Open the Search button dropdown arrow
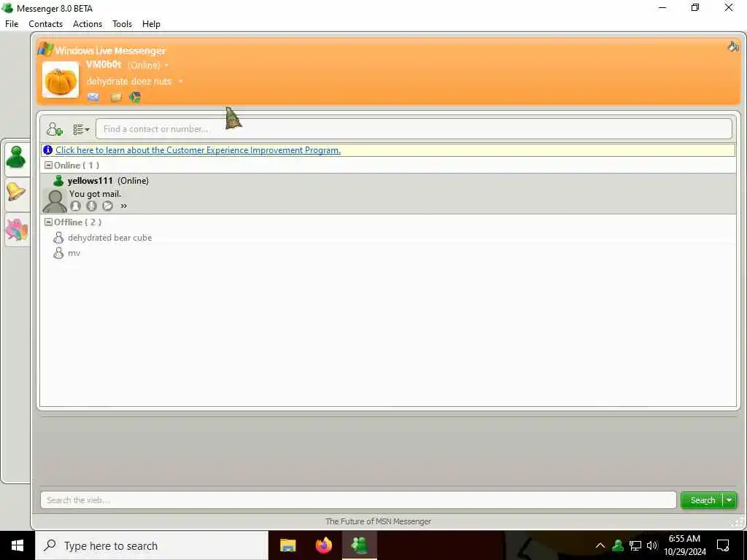Image resolution: width=747 pixels, height=560 pixels. click(729, 500)
